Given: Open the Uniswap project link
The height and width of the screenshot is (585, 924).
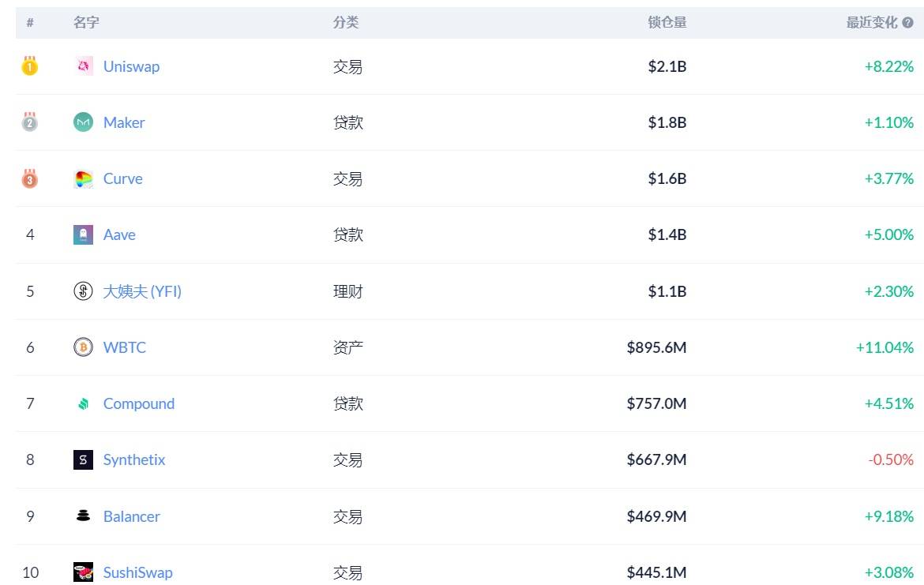Looking at the screenshot, I should [x=131, y=66].
